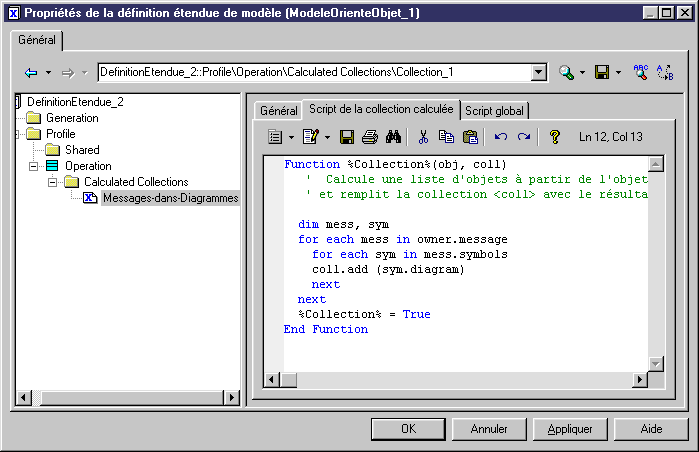Collapse Calculated Collections node
This screenshot has height=452, width=699.
(x=53, y=182)
